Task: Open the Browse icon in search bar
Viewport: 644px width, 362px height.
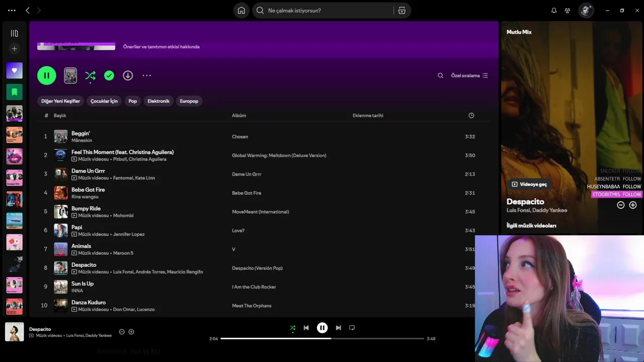Action: (x=401, y=11)
